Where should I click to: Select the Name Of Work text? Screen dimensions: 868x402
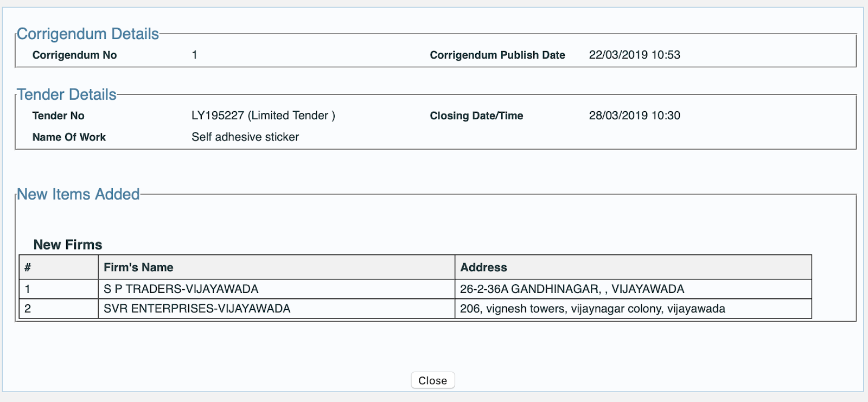[x=69, y=137]
